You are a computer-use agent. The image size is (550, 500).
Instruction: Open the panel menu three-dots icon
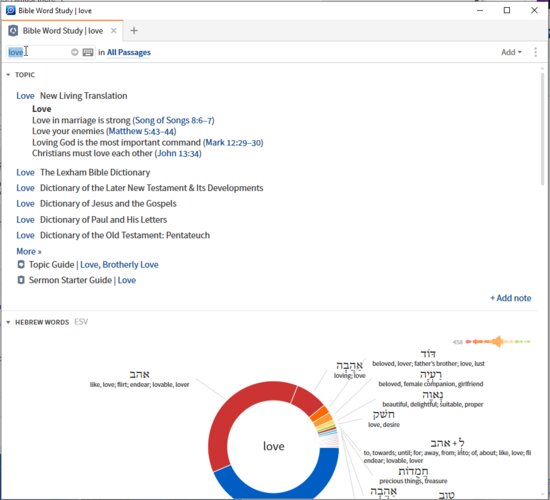click(535, 52)
